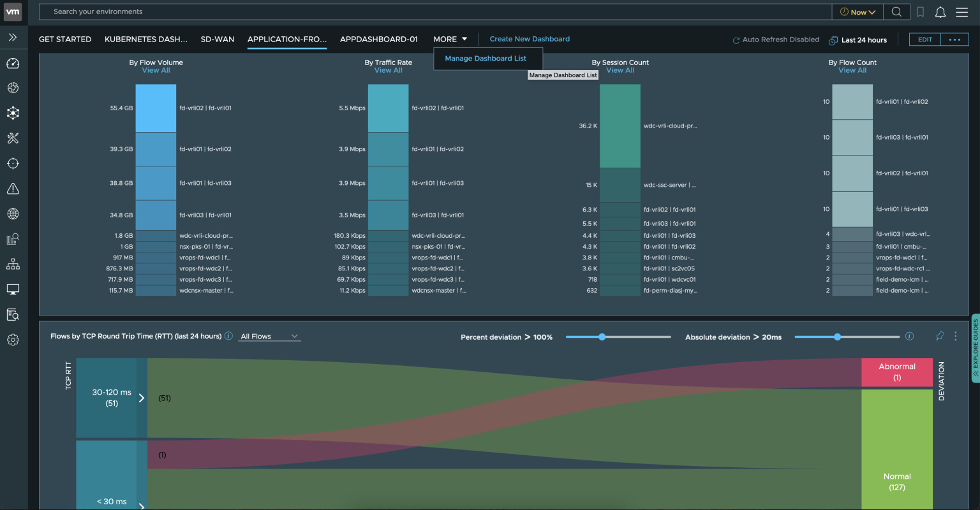The width and height of the screenshot is (980, 510).
Task: Expand the MORE dashboards dropdown
Action: click(450, 39)
